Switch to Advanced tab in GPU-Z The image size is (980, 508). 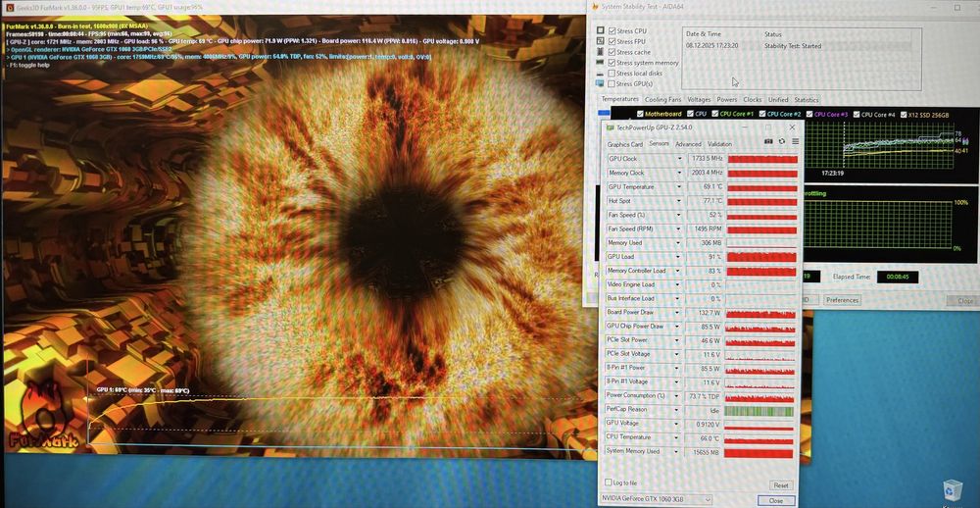tap(688, 144)
